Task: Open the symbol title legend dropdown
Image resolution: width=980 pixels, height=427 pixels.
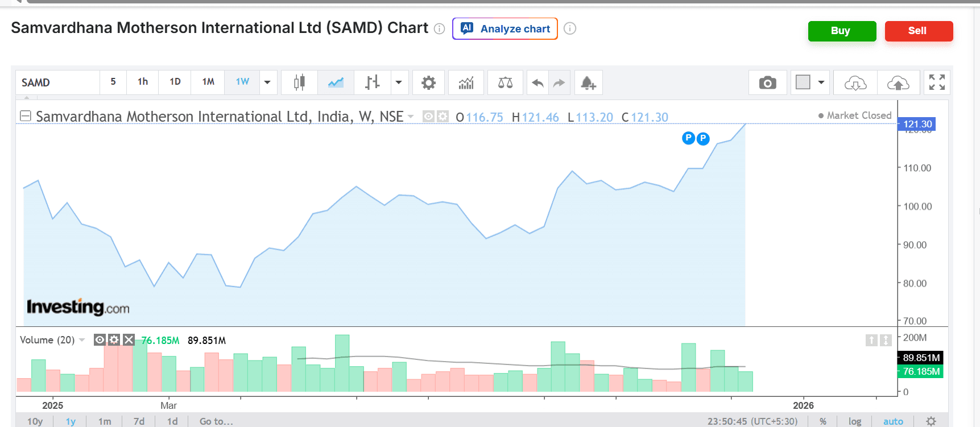Action: (x=411, y=117)
